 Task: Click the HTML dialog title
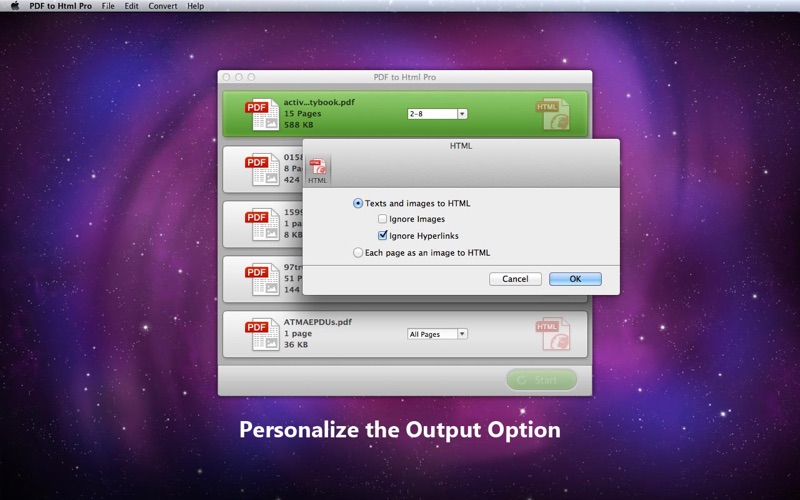coord(461,146)
